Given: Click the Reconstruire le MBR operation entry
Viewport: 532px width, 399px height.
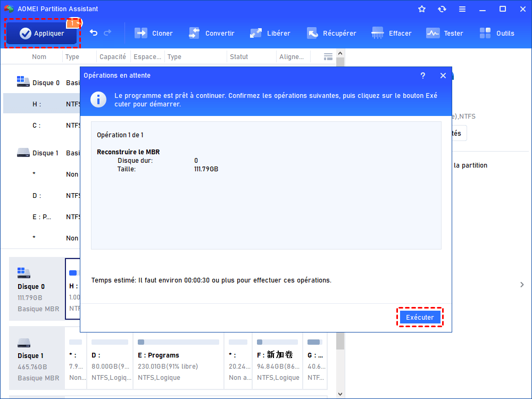Looking at the screenshot, I should (x=128, y=152).
